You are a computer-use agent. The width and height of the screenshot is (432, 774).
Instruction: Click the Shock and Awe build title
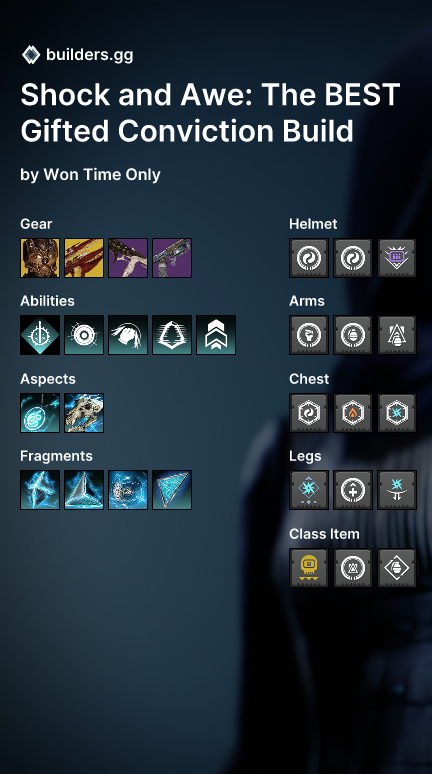tap(210, 113)
